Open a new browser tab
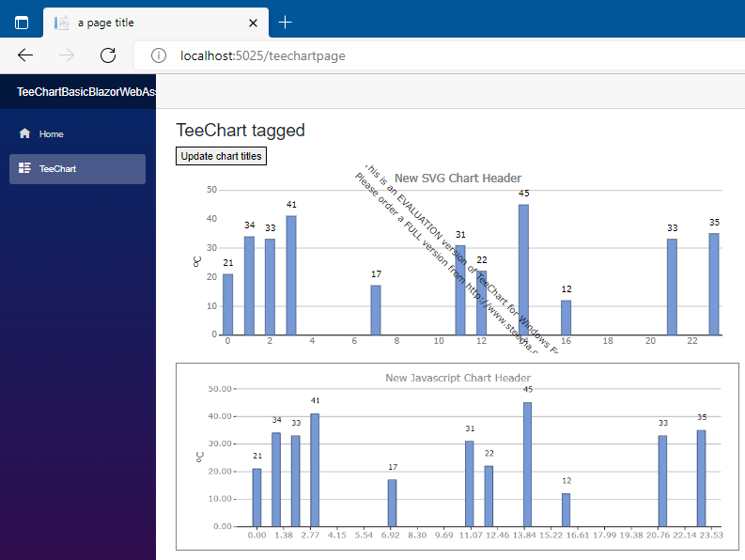The width and height of the screenshot is (745, 560). point(285,23)
